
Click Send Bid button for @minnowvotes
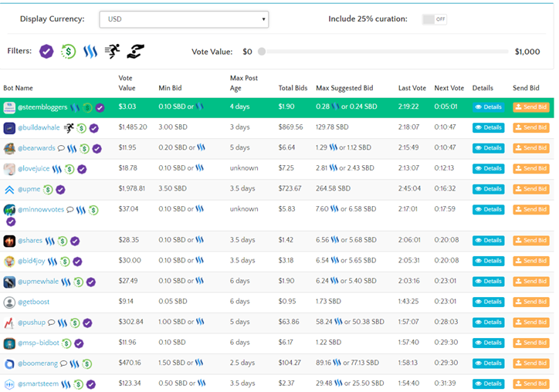click(531, 209)
